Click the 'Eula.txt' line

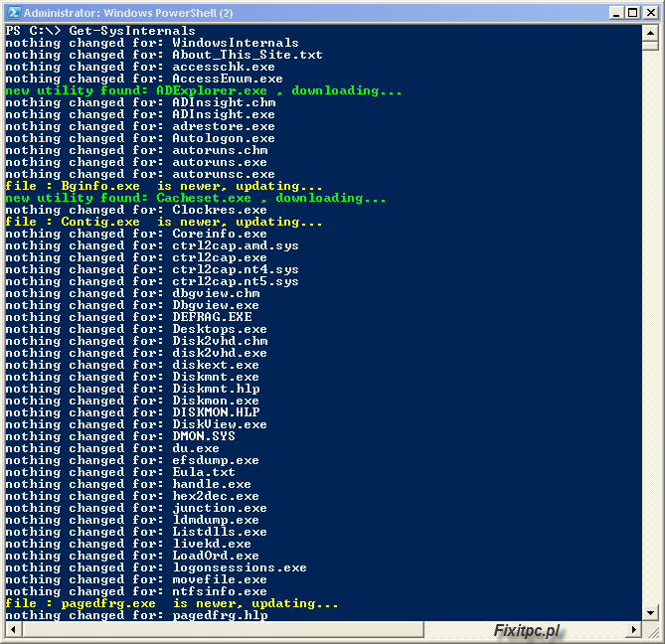pyautogui.click(x=120, y=472)
